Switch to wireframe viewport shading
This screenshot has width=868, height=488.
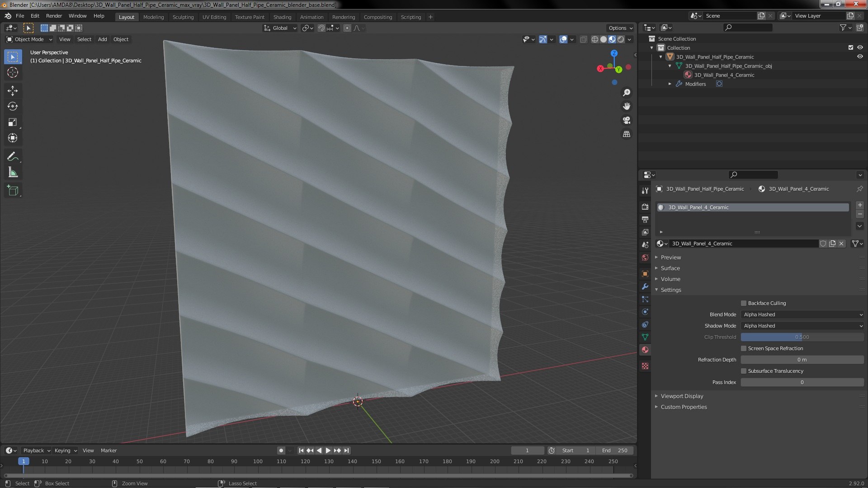[595, 40]
